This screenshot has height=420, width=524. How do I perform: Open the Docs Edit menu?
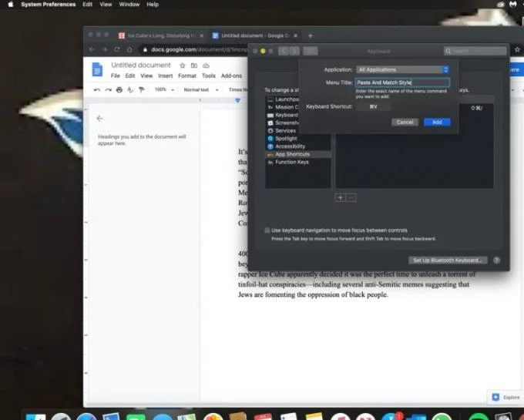130,76
